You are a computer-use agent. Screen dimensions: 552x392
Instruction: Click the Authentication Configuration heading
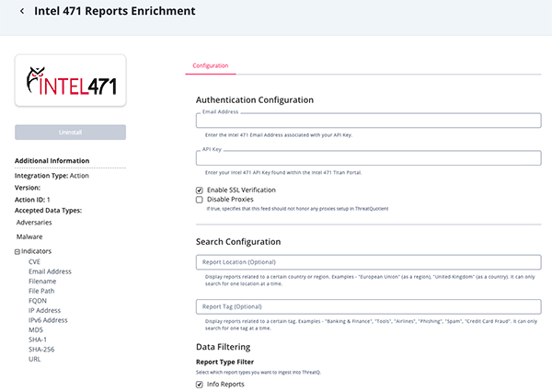coord(255,100)
